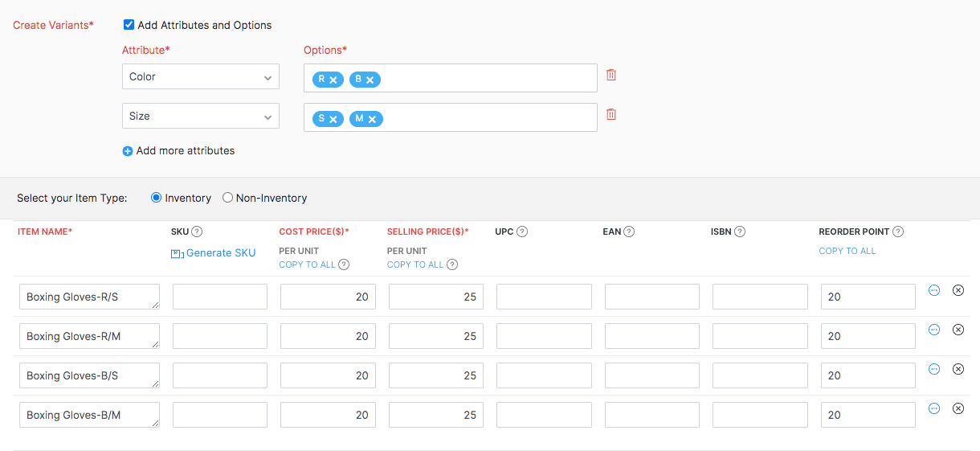Copy reorder point to all variants
This screenshot has width=980, height=451.
pyautogui.click(x=847, y=251)
